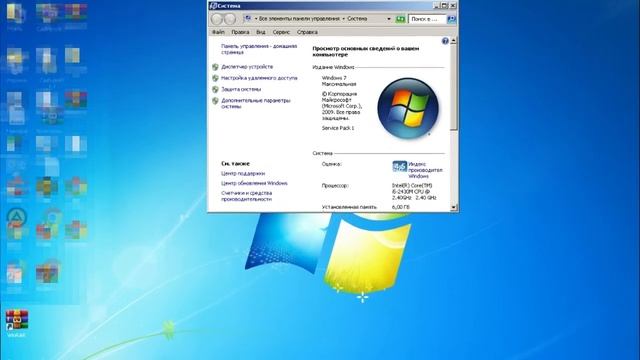Open Индекс производительности Windows link
The height and width of the screenshot is (360, 640).
[x=425, y=170]
